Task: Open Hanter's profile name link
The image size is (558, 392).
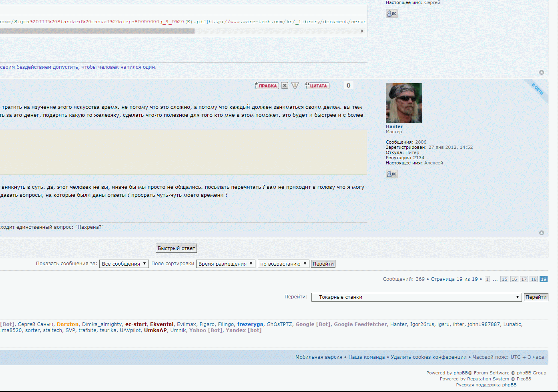Action: click(x=394, y=126)
